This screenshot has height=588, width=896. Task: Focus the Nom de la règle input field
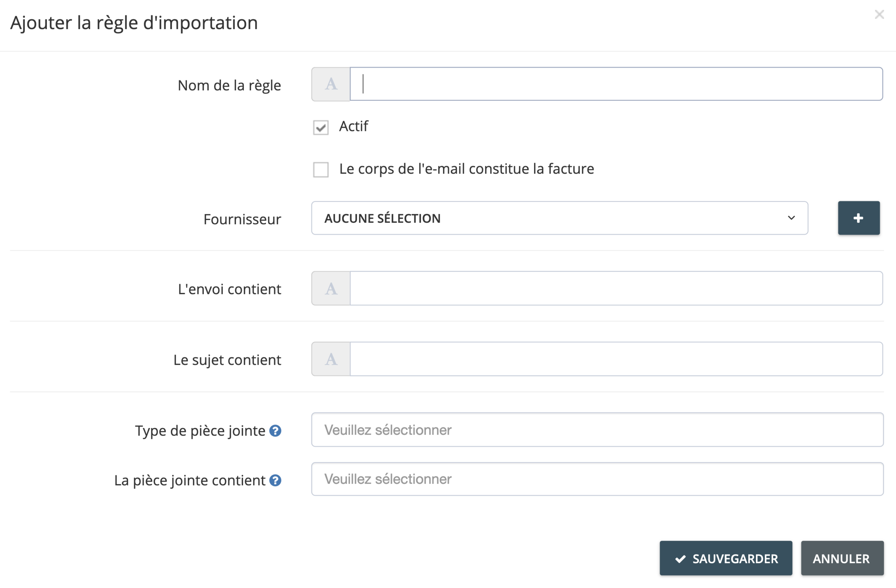pyautogui.click(x=616, y=84)
